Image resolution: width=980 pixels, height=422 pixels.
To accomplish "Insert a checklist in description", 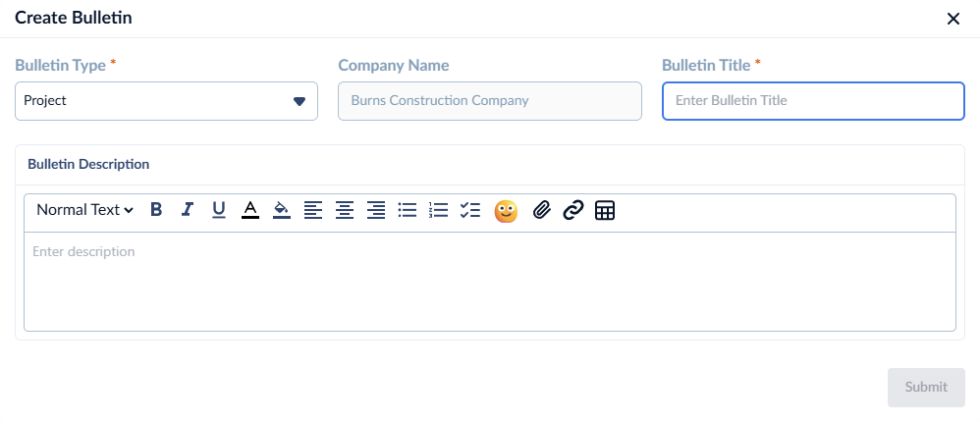I will 470,210.
